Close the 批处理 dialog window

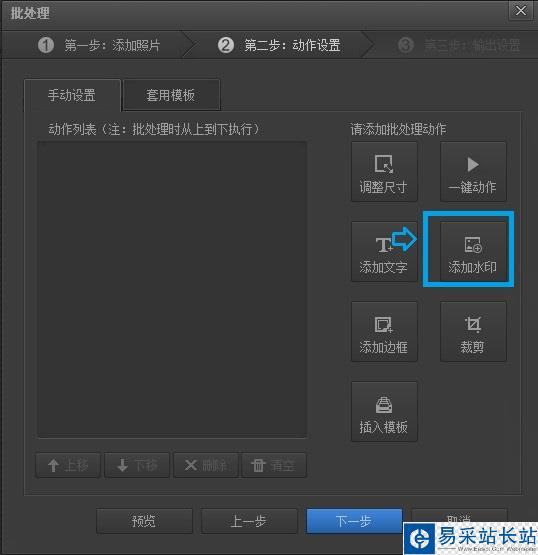[520, 11]
